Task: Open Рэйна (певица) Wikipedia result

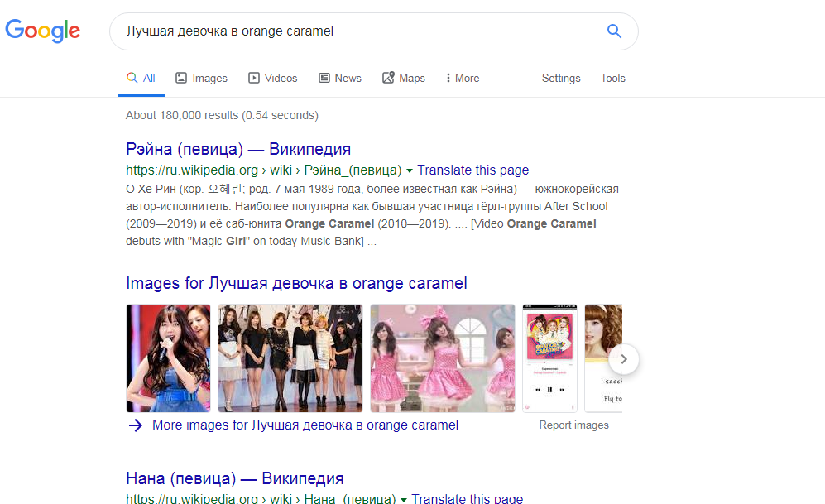Action: tap(238, 149)
